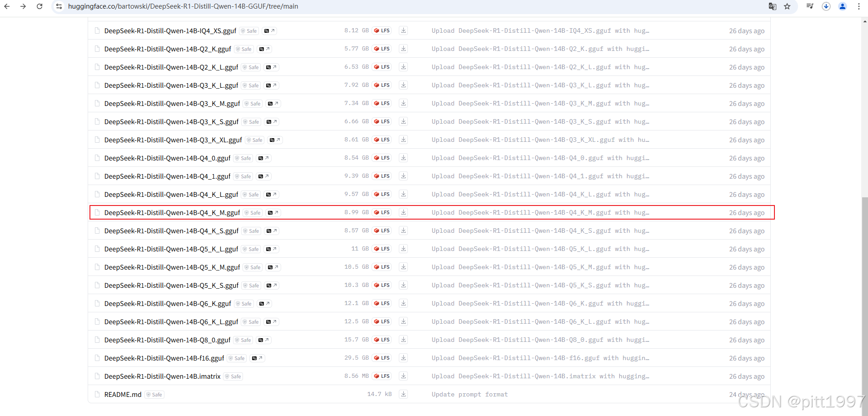Open the f16.gguf upload commit message
The width and height of the screenshot is (868, 416).
pyautogui.click(x=541, y=358)
